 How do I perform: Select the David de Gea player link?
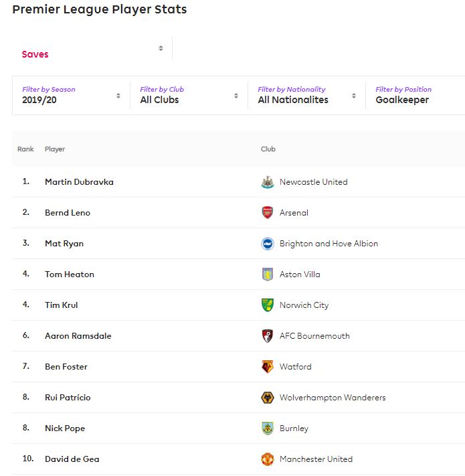click(x=72, y=459)
